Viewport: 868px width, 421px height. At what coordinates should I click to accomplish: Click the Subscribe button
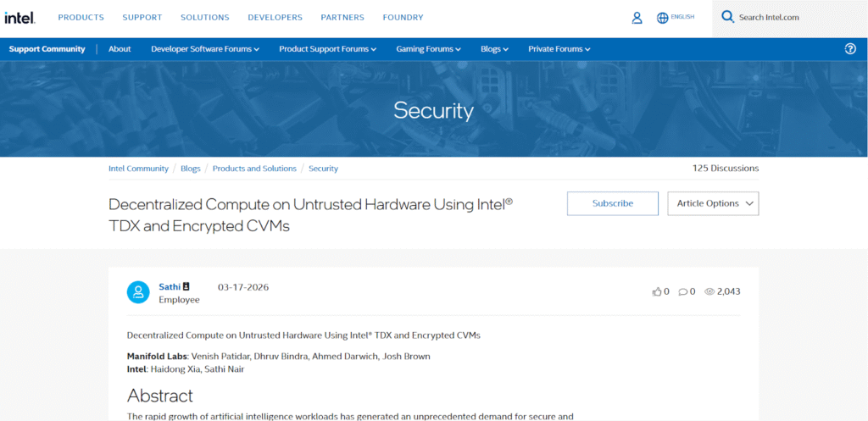coord(612,203)
